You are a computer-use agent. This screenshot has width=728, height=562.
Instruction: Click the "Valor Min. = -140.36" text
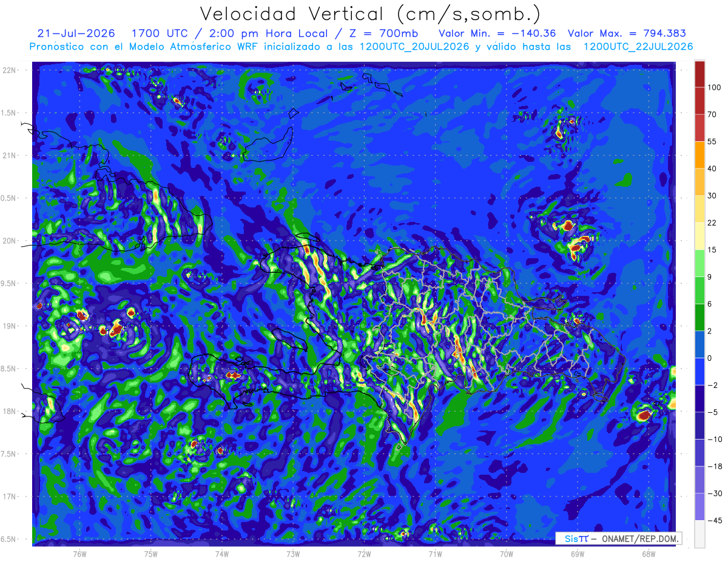tap(496, 33)
